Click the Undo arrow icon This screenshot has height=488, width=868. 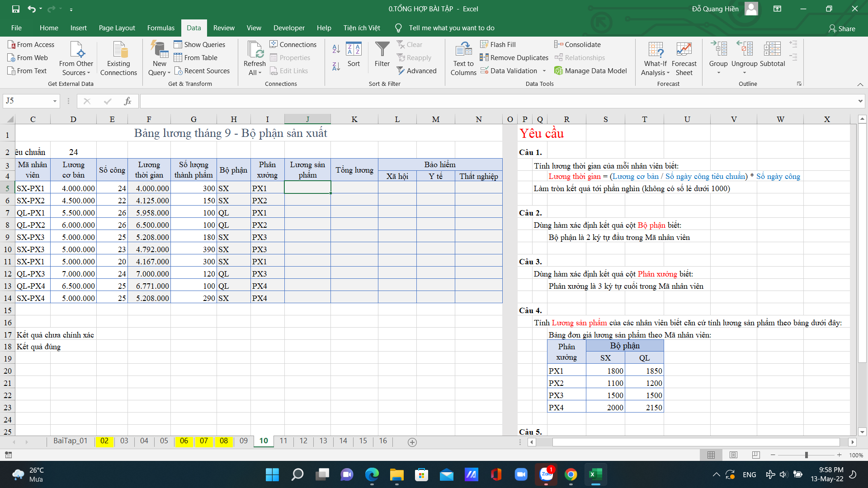pyautogui.click(x=31, y=9)
